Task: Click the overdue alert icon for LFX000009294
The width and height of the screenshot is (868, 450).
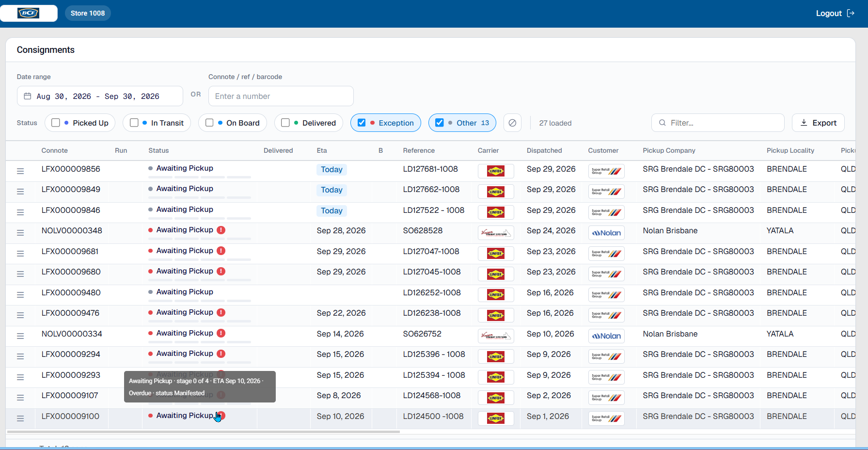Action: (221, 354)
